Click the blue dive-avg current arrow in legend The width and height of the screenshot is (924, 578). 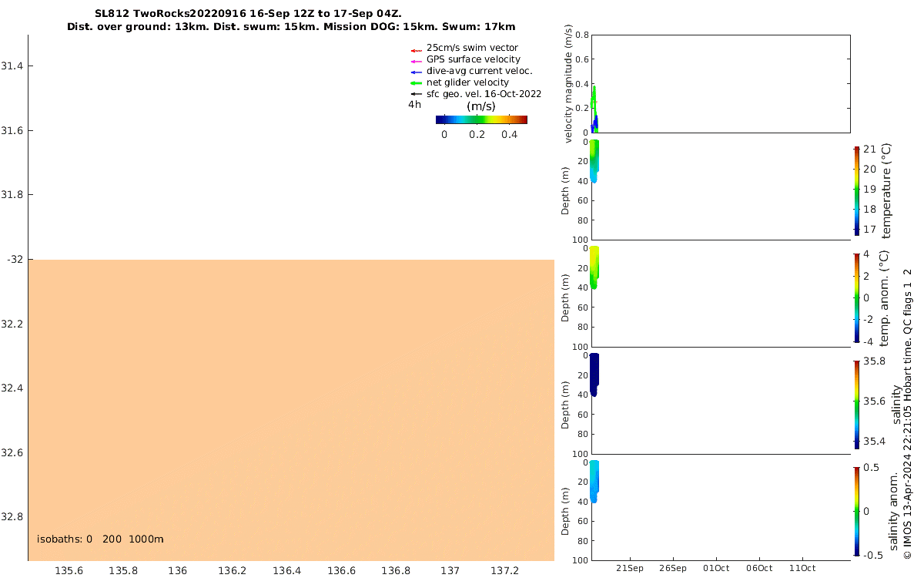click(417, 72)
